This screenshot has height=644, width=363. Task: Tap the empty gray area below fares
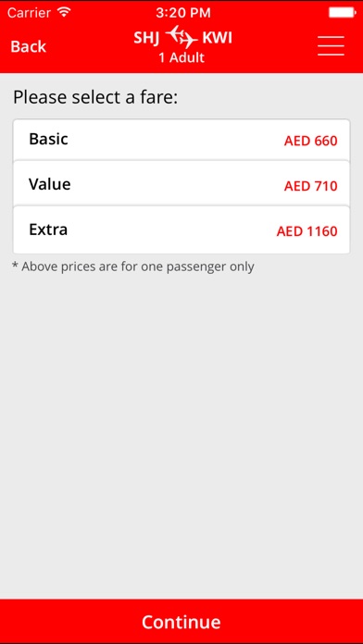click(181, 436)
